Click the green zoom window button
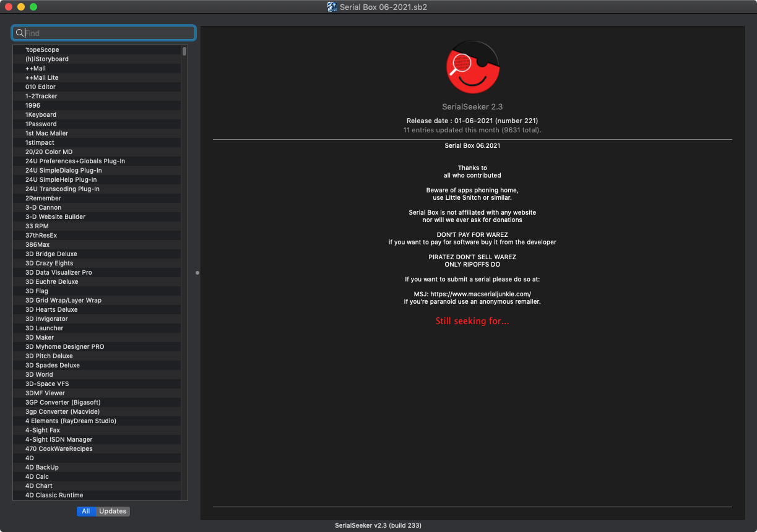 pos(33,7)
